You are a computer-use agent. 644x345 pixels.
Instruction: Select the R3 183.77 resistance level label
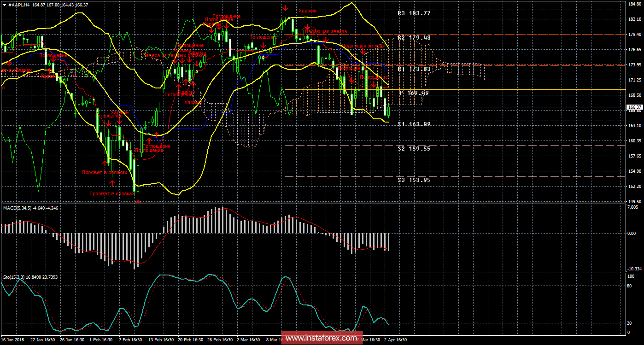click(x=414, y=13)
